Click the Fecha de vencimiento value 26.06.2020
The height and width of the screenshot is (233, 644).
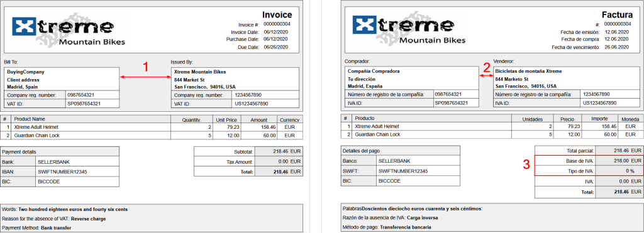pos(616,47)
